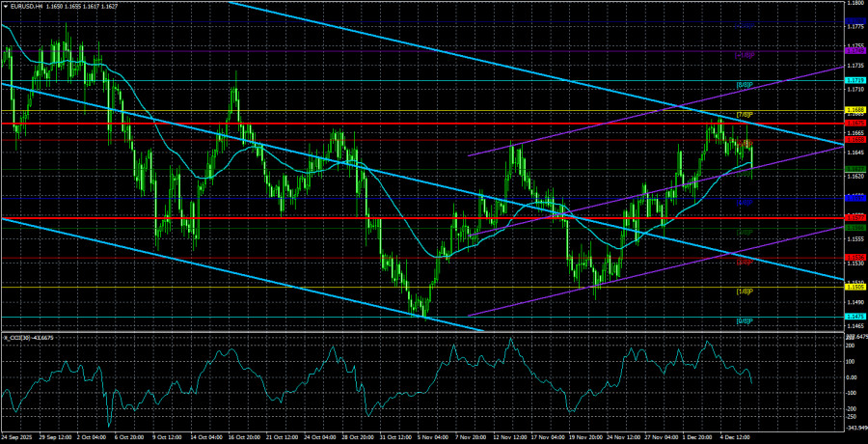Select the purple 1.1749 price label
The width and height of the screenshot is (868, 444).
coord(855,51)
